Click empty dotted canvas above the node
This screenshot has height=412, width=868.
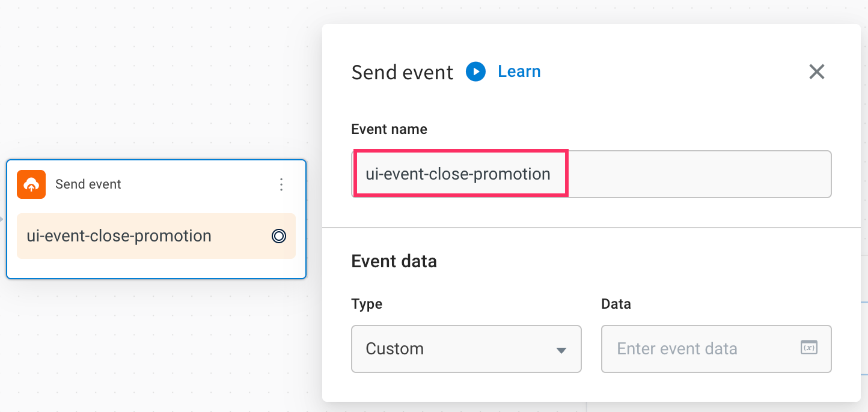click(156, 78)
